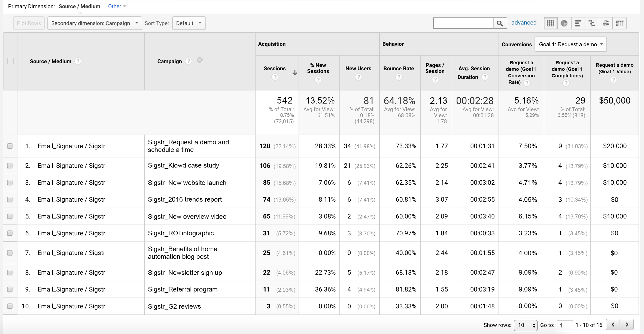Click the column settings icon next to Campaign
The image size is (644, 334).
point(200,60)
